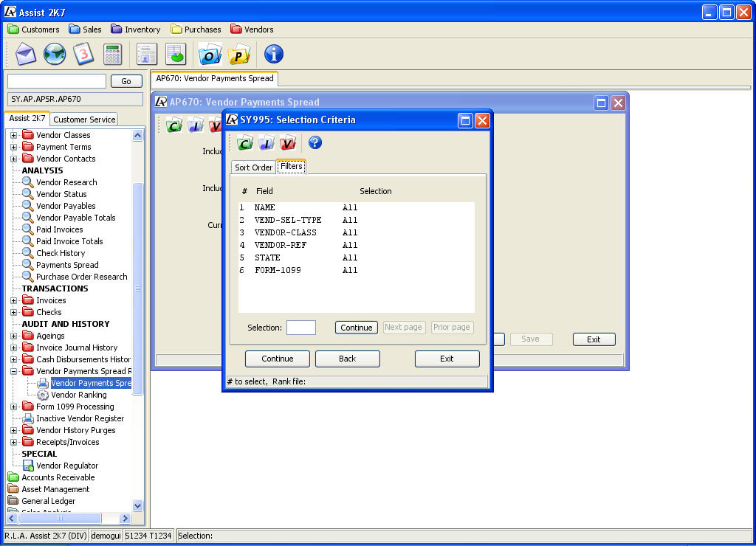Expand the Checks folder

13,312
